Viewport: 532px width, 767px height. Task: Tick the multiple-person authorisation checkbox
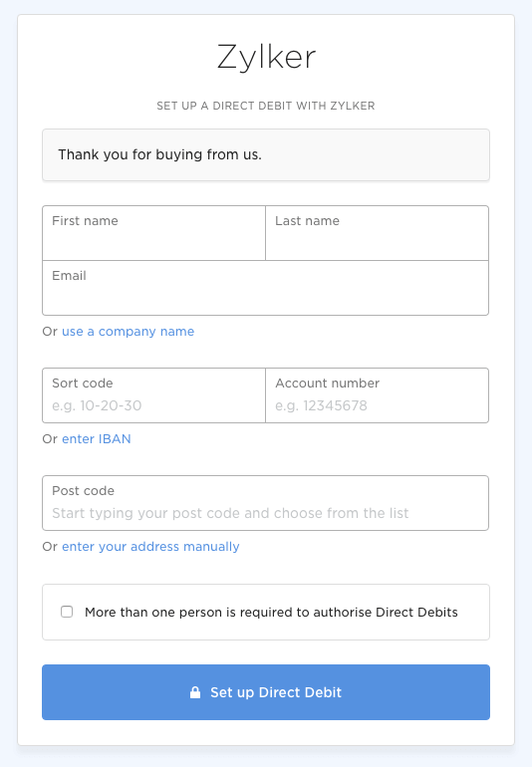(x=67, y=612)
